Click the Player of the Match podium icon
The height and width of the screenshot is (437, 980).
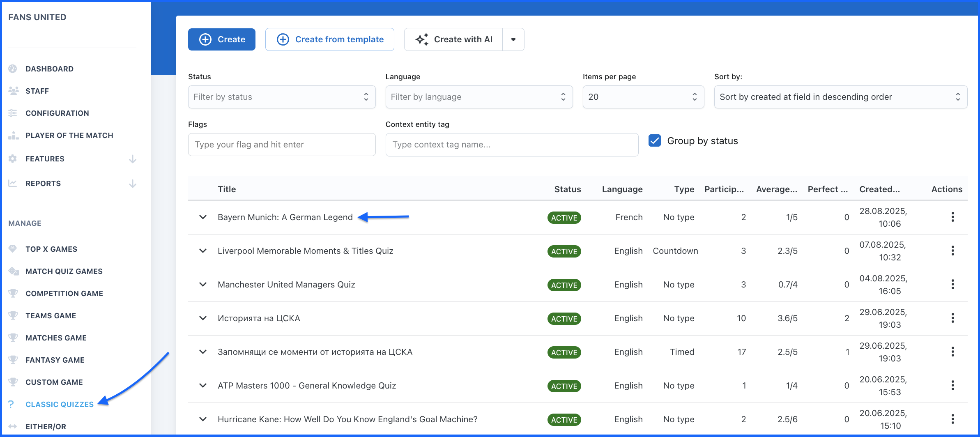pos(13,135)
